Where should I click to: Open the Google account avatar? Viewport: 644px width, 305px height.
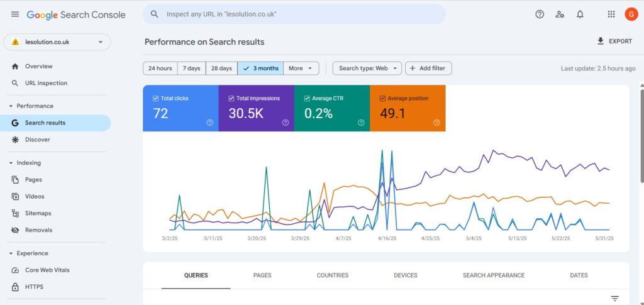(x=631, y=14)
